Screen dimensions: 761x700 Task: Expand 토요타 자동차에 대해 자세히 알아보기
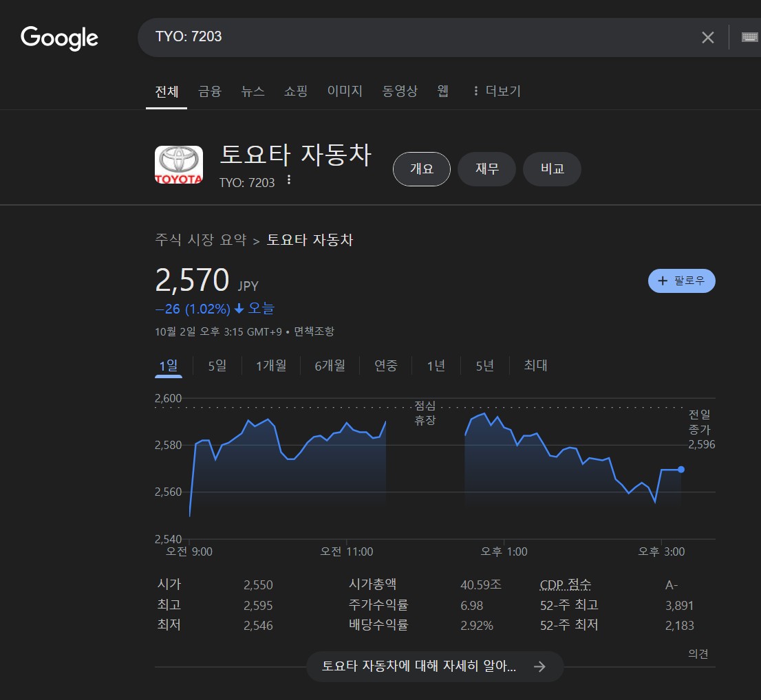point(434,666)
